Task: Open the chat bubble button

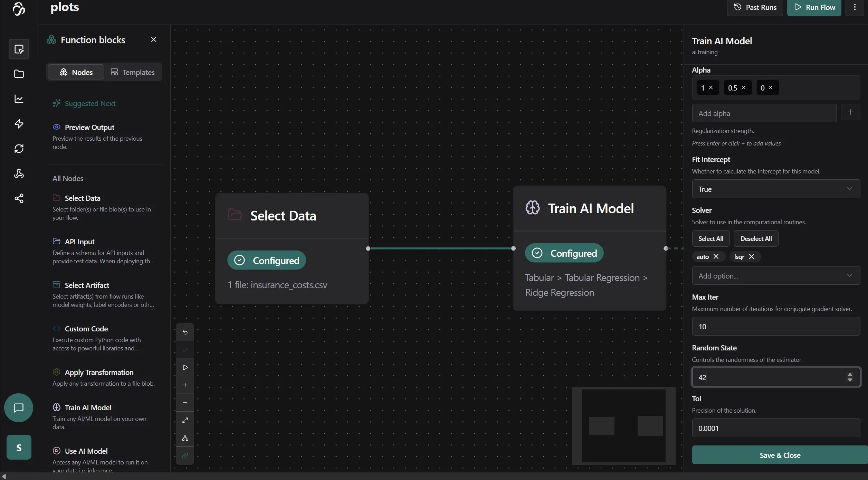Action: tap(19, 408)
